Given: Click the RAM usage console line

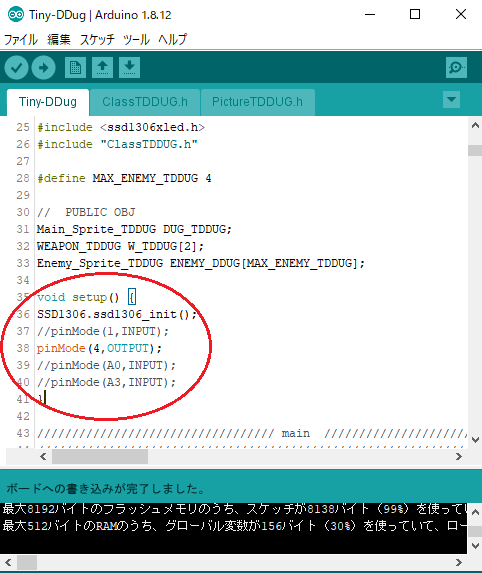Looking at the screenshot, I should click(235, 526).
